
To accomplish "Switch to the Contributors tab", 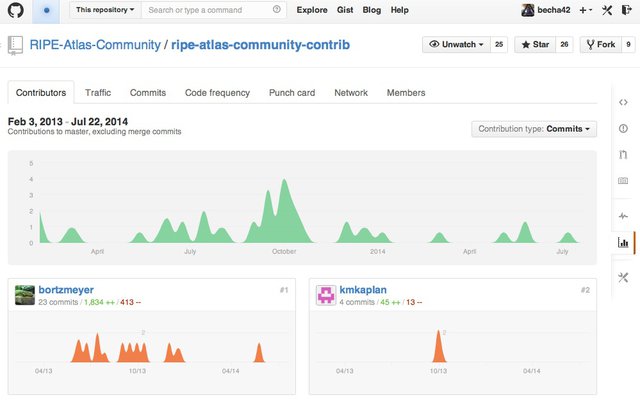I will coord(41,93).
